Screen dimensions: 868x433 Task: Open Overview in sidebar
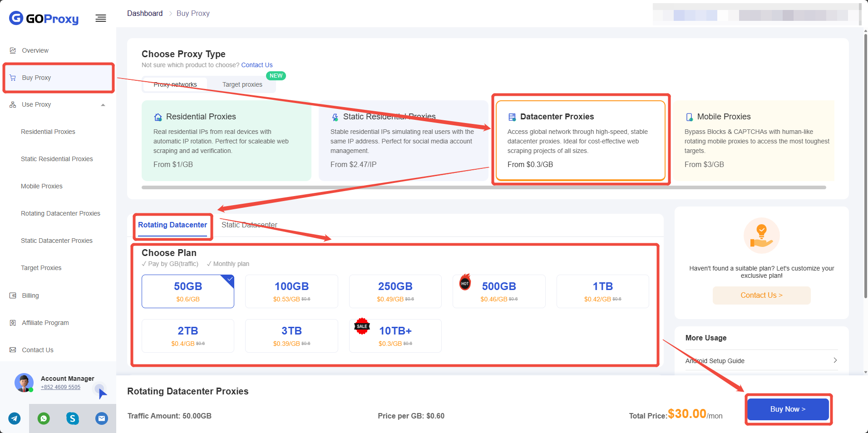coord(58,50)
